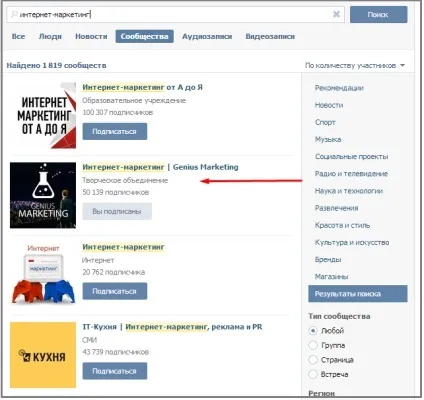Click the Творческое объединение label
This screenshot has width=424, height=400.
click(x=125, y=180)
